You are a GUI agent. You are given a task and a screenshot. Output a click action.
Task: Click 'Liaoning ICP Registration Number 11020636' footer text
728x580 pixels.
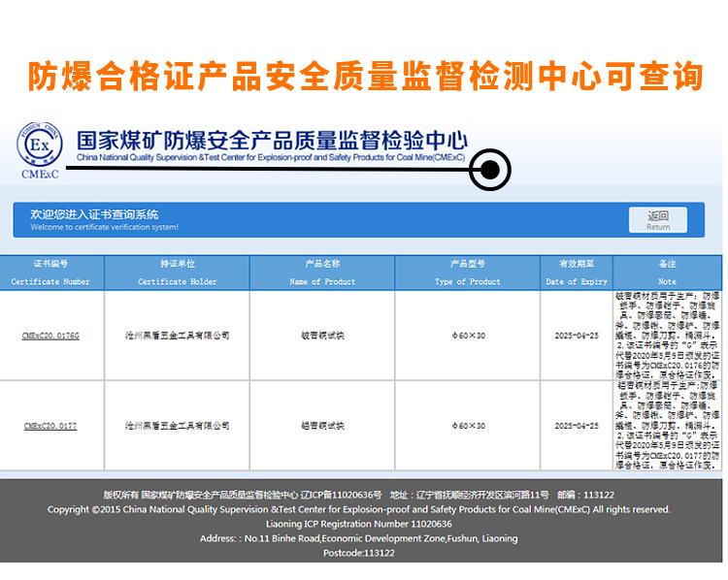tap(358, 524)
